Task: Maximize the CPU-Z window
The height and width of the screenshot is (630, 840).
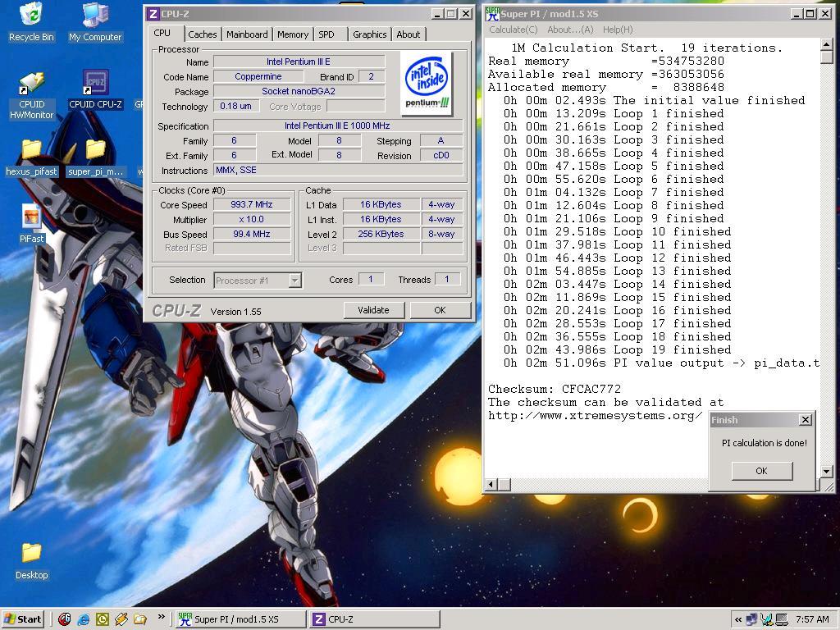Action: coord(452,14)
